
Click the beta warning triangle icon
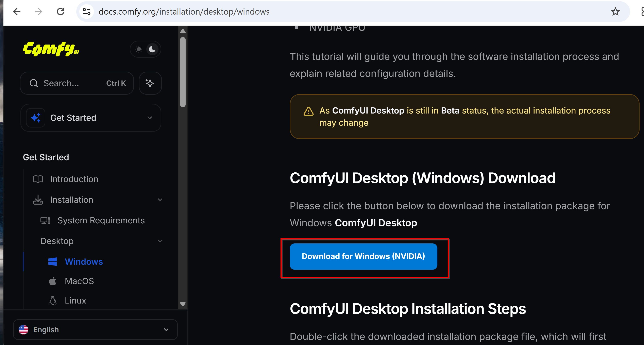tap(308, 111)
